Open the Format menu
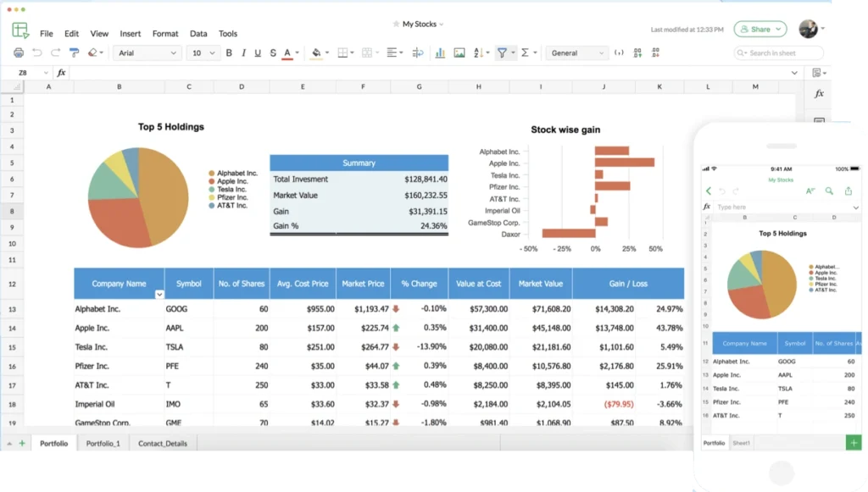Image resolution: width=868 pixels, height=492 pixels. 165,34
